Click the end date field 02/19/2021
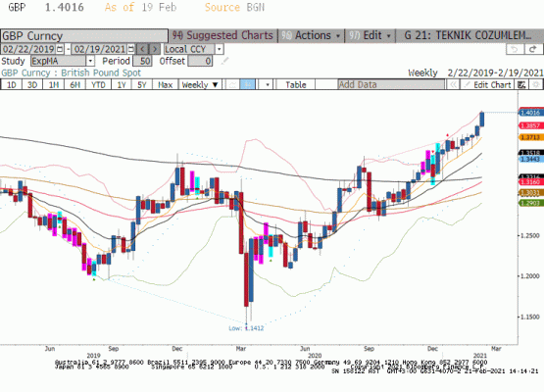This screenshot has width=544, height=392. point(100,49)
